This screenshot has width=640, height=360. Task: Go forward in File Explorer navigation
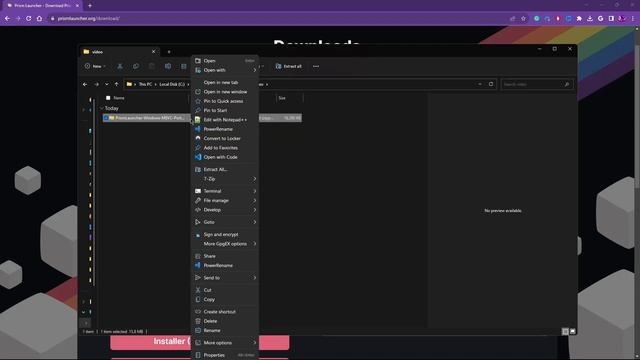click(96, 84)
